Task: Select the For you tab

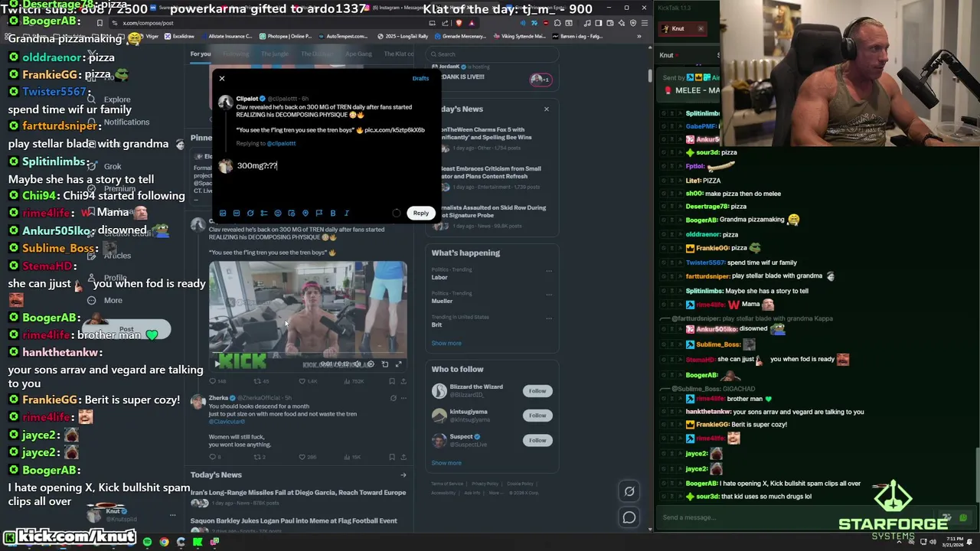Action: pyautogui.click(x=201, y=54)
